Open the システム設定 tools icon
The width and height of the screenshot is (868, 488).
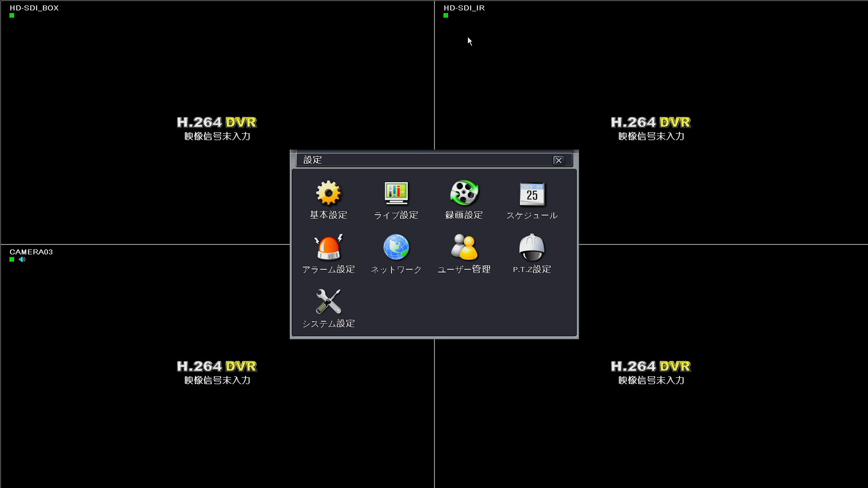329,302
